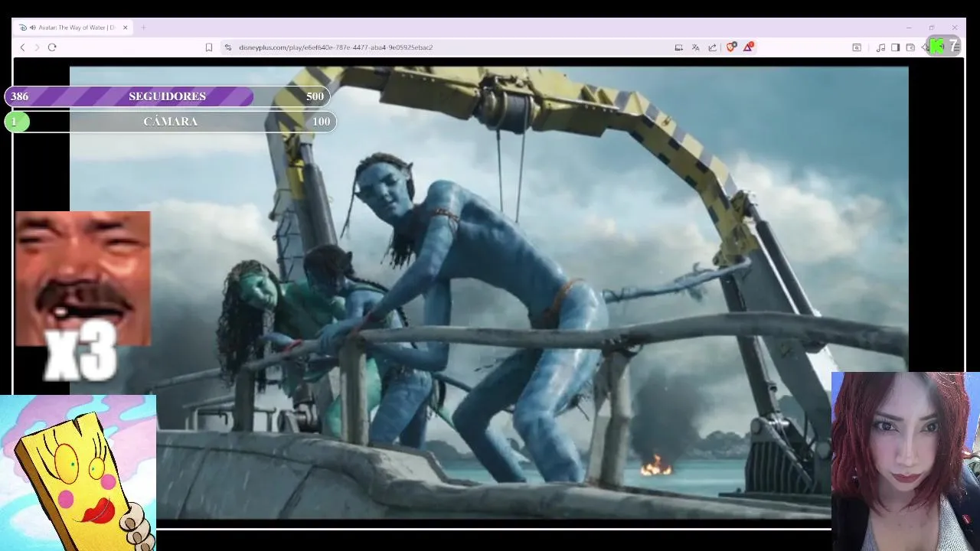Mute the tab via its speaker icon
This screenshot has width=980, height=551.
tap(33, 28)
